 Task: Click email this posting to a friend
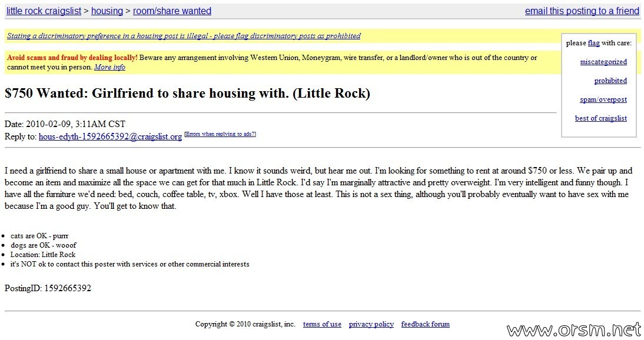(582, 11)
